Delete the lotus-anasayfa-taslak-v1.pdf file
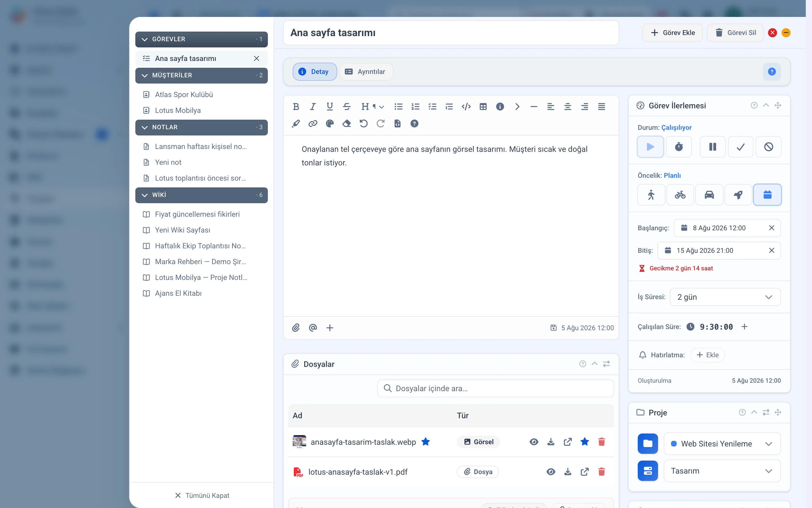 coord(602,472)
